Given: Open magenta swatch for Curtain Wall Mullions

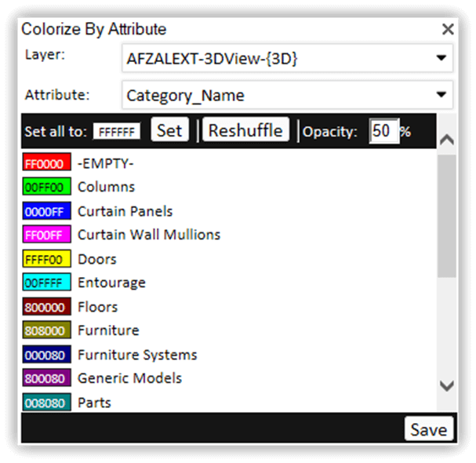Looking at the screenshot, I should pos(47,235).
